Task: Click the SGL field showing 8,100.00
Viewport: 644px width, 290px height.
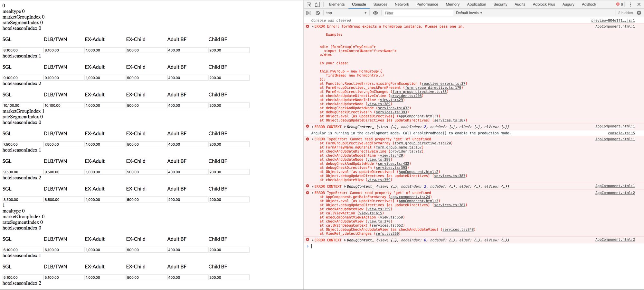Action: (23, 50)
